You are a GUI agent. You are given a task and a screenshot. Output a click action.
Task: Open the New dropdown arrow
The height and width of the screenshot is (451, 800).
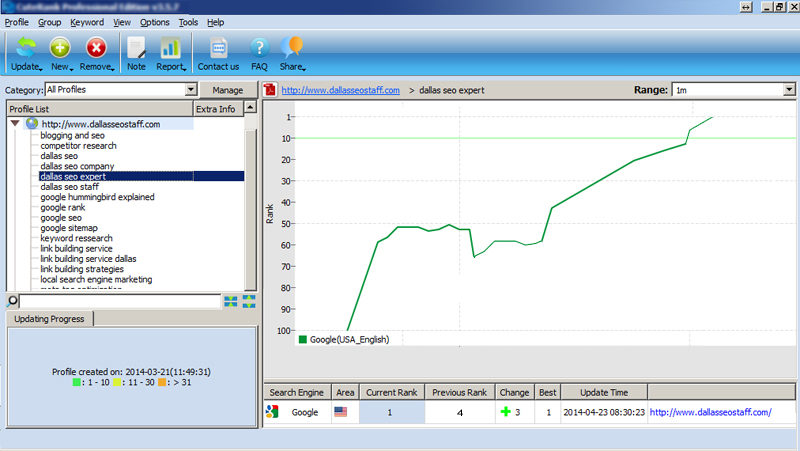pyautogui.click(x=71, y=69)
